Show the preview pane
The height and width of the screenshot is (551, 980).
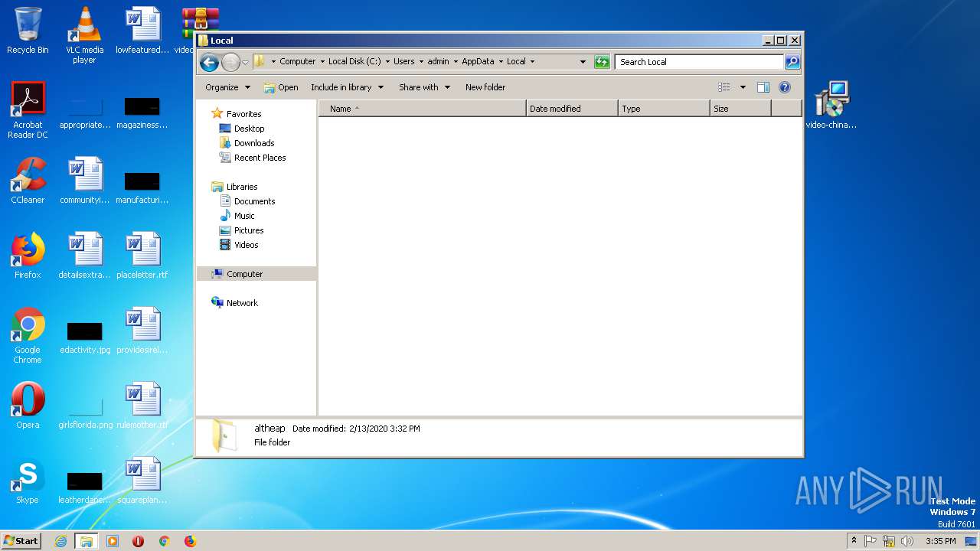click(763, 87)
